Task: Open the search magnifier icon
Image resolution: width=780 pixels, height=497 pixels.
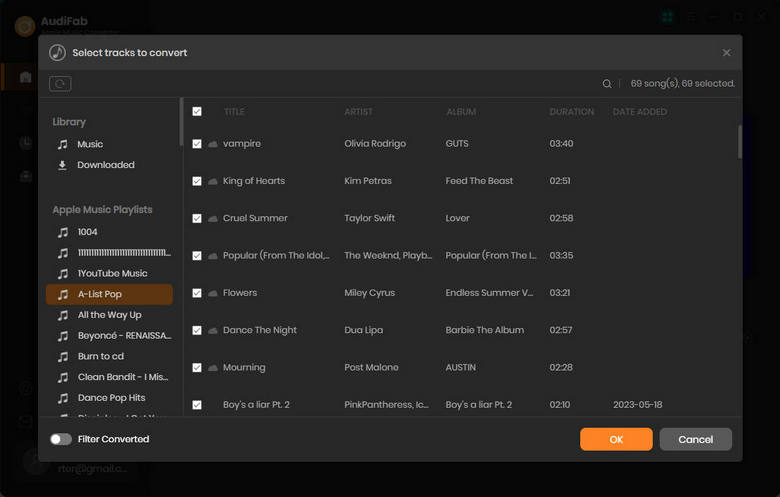Action: pos(607,84)
